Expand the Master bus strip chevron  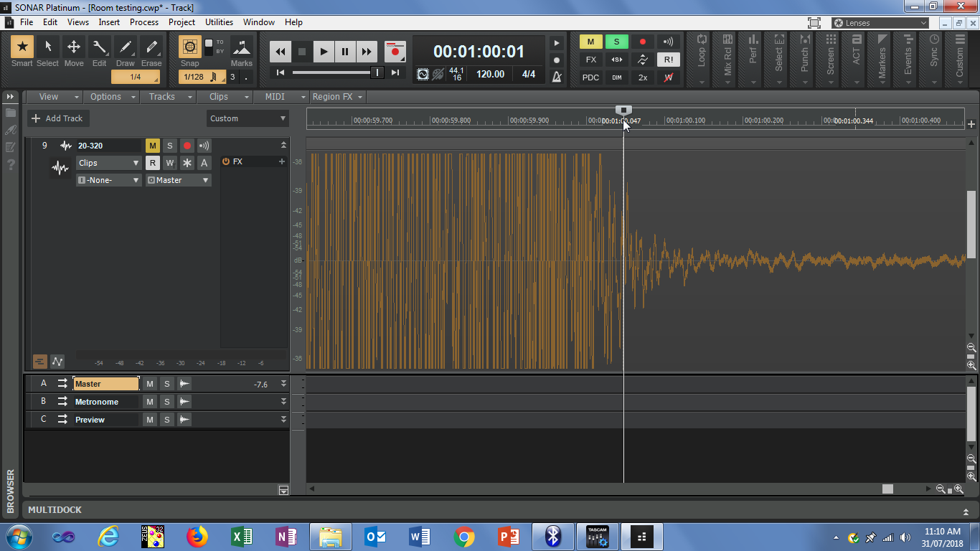pyautogui.click(x=283, y=384)
